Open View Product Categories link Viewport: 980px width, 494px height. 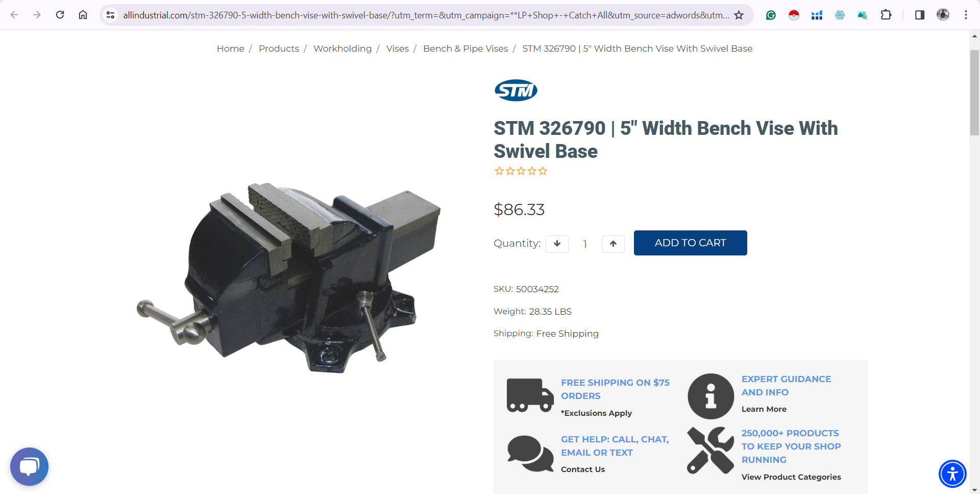coord(791,477)
